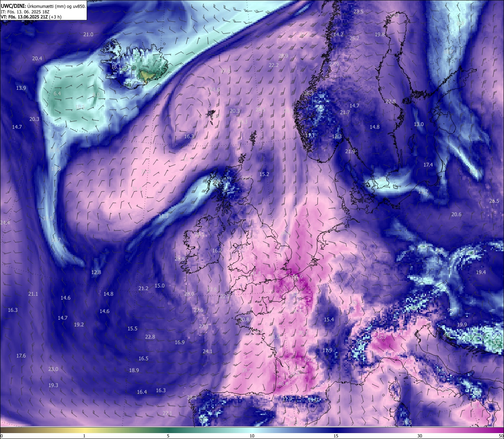This screenshot has height=439, width=504.
Task: Click the "IT: Fös. 13. 06. 2025 18Z" line
Action: 26,12
